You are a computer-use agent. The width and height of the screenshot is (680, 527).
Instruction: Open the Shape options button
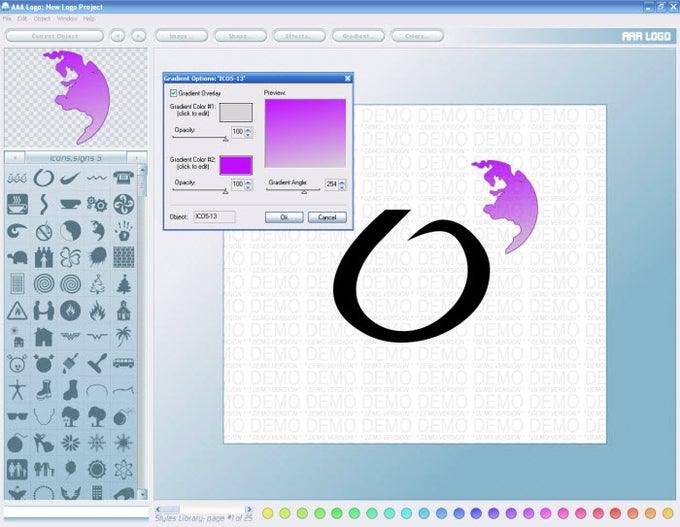pos(240,36)
